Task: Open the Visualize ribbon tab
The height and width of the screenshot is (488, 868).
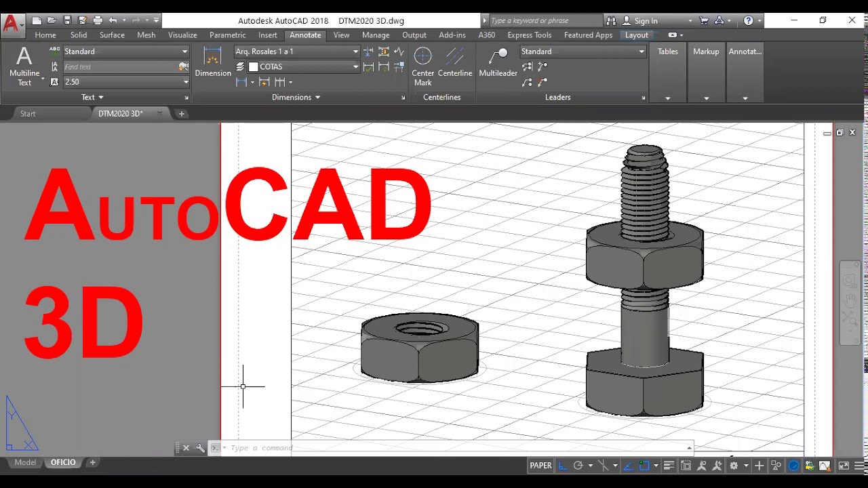Action: [182, 35]
